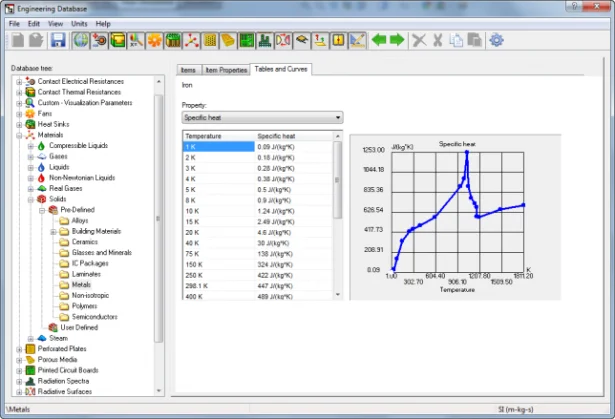Click the globe icon in the toolbar
Image resolution: width=615 pixels, height=419 pixels.
point(79,40)
